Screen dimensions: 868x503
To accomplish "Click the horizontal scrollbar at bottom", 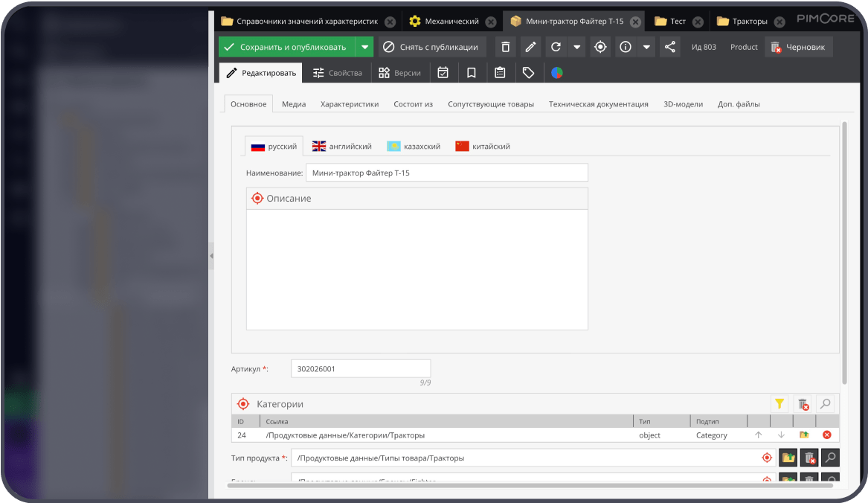I will pyautogui.click(x=530, y=486).
